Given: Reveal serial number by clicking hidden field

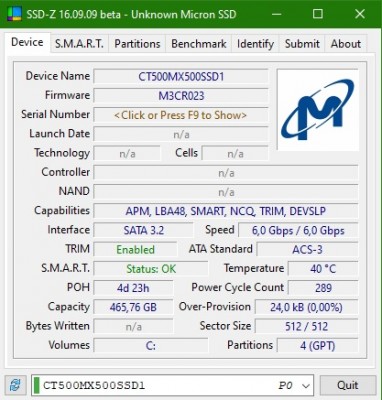Looking at the screenshot, I should 181,115.
